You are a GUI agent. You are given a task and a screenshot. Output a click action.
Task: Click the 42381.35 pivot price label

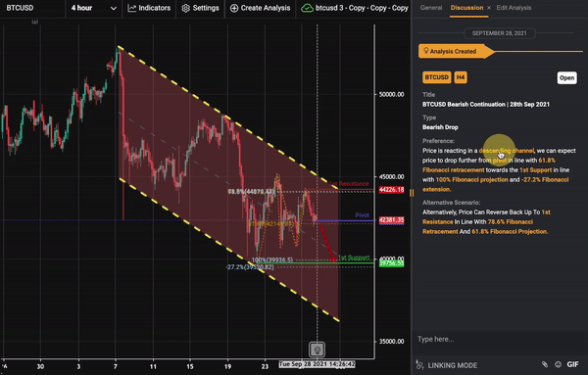tap(391, 220)
